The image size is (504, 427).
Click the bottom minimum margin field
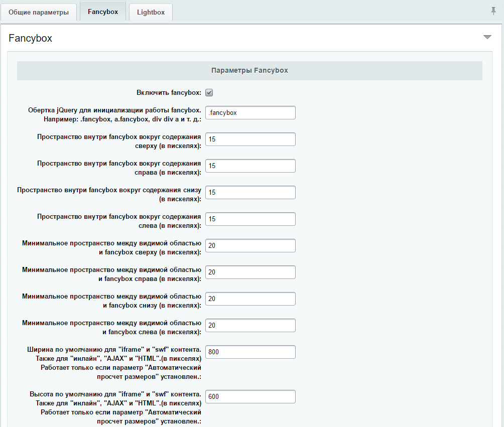click(x=250, y=299)
